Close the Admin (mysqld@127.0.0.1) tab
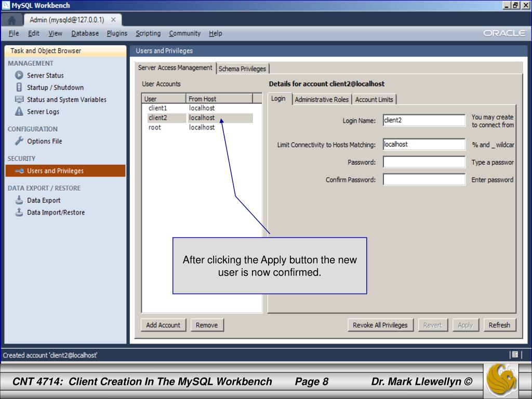Viewport: 532px width, 399px height. pos(113,20)
